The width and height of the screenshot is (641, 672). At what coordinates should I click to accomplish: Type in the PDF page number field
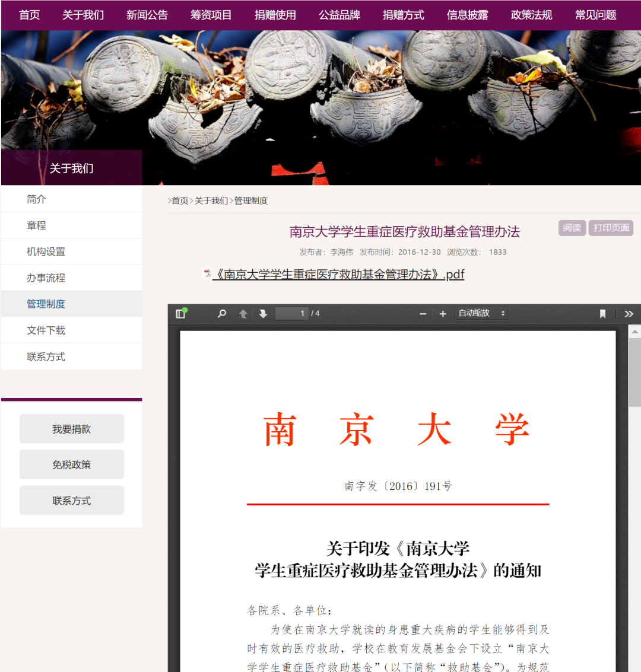(x=291, y=313)
